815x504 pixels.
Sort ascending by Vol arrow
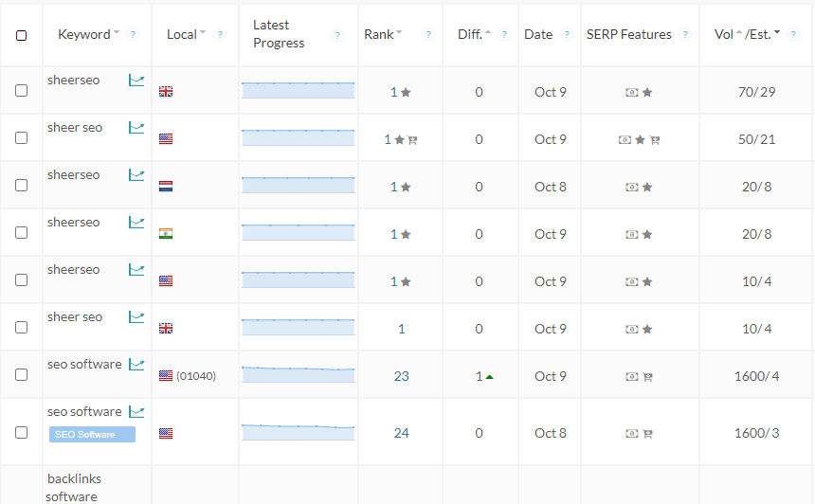tap(739, 32)
